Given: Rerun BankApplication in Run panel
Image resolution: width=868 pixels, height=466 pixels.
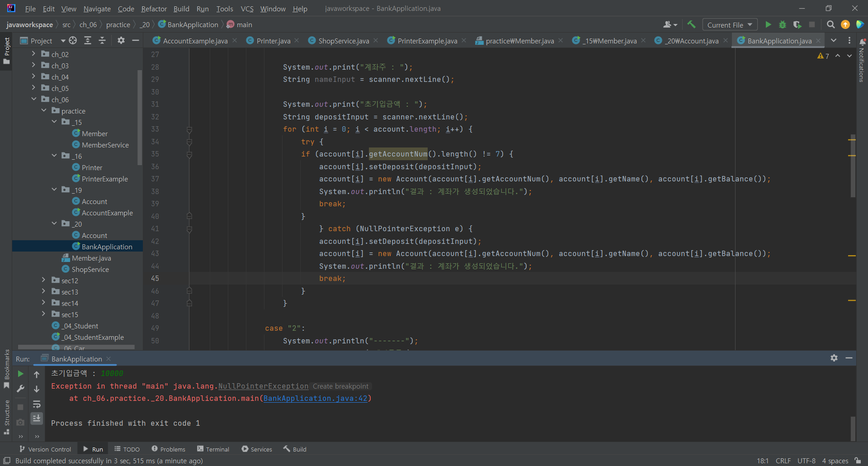Looking at the screenshot, I should point(20,374).
